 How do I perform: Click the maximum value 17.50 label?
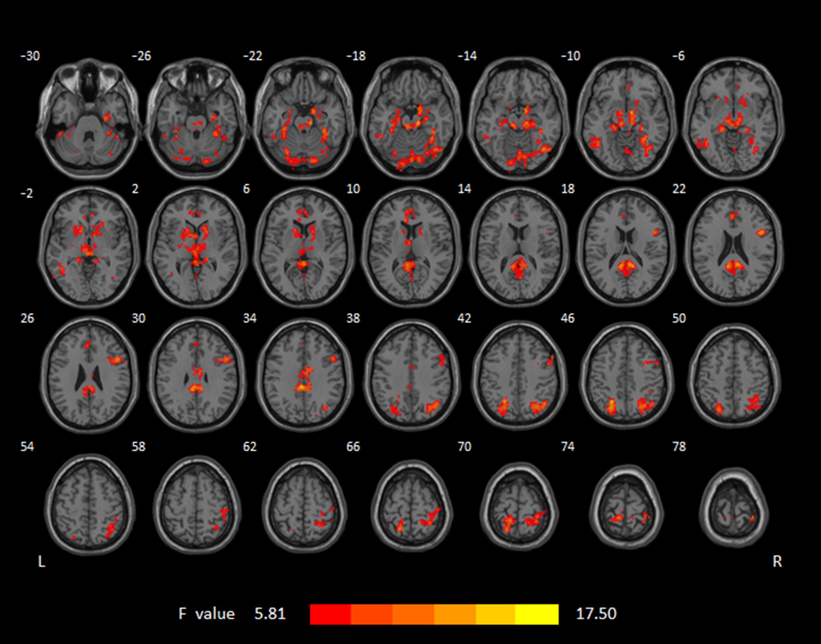(596, 614)
